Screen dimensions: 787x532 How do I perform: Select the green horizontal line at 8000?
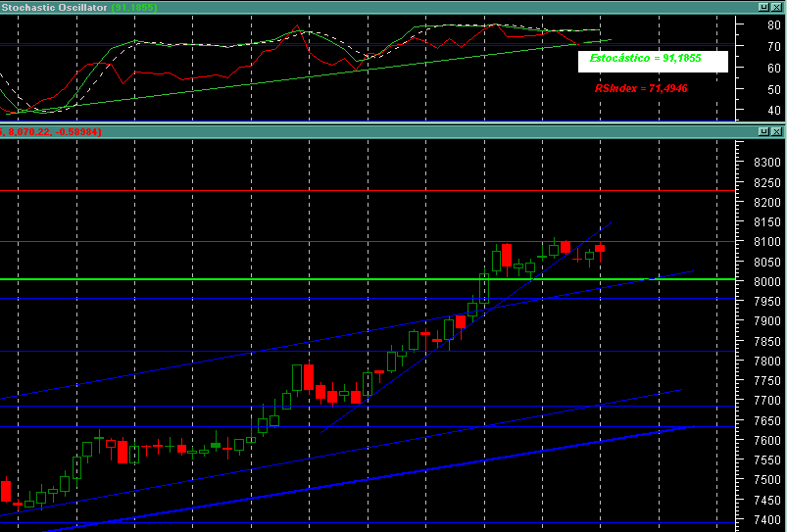point(368,279)
